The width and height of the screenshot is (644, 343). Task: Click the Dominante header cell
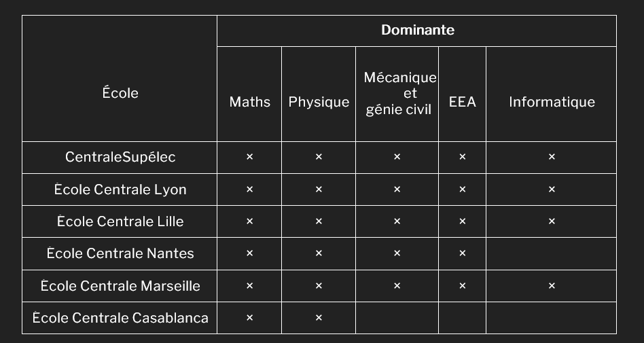(x=417, y=31)
